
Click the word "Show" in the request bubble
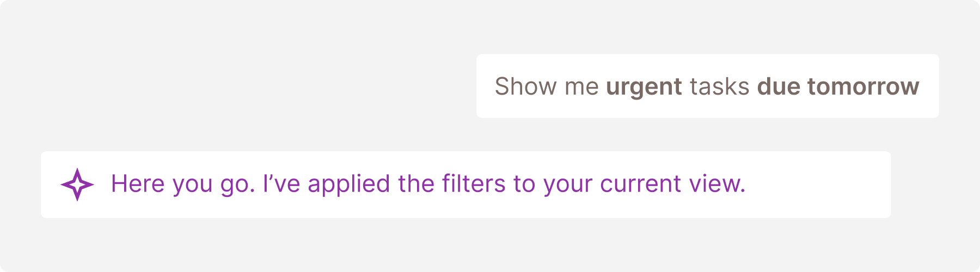click(525, 86)
